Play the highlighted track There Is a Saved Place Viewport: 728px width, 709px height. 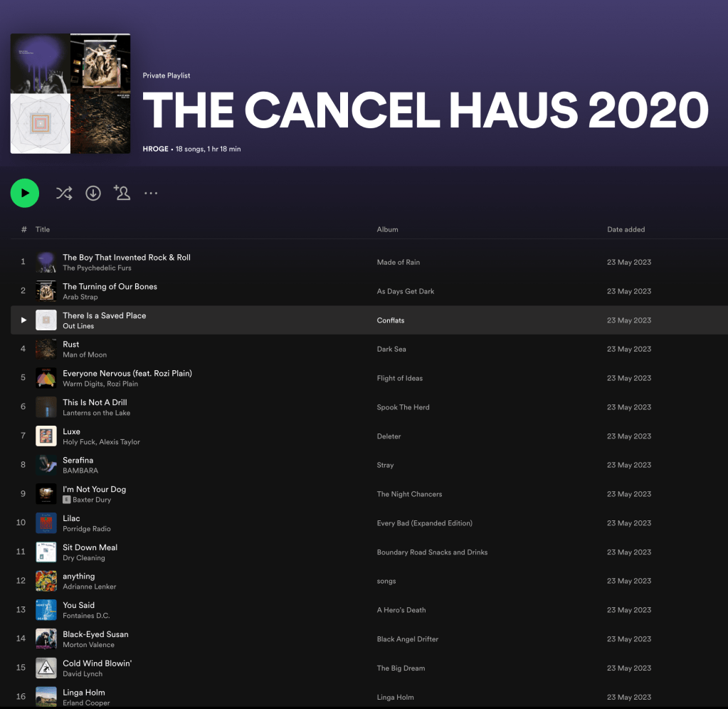point(23,320)
